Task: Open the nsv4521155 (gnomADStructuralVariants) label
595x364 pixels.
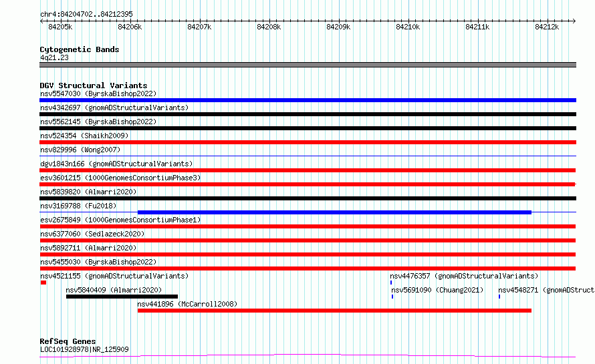Action: (114, 276)
